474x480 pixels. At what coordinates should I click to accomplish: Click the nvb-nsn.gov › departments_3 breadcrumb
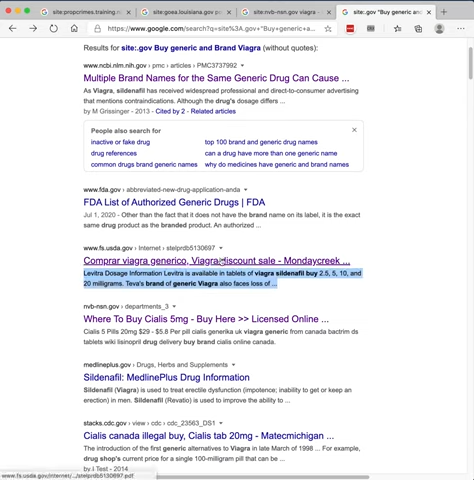(126, 306)
